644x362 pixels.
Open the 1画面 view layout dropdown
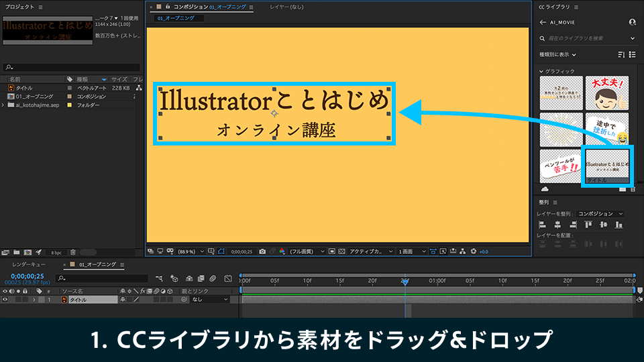(411, 251)
